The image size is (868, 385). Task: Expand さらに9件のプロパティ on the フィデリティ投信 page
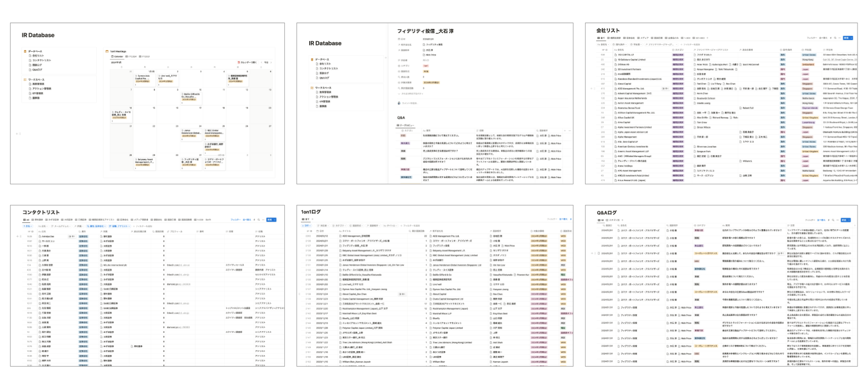click(x=412, y=93)
